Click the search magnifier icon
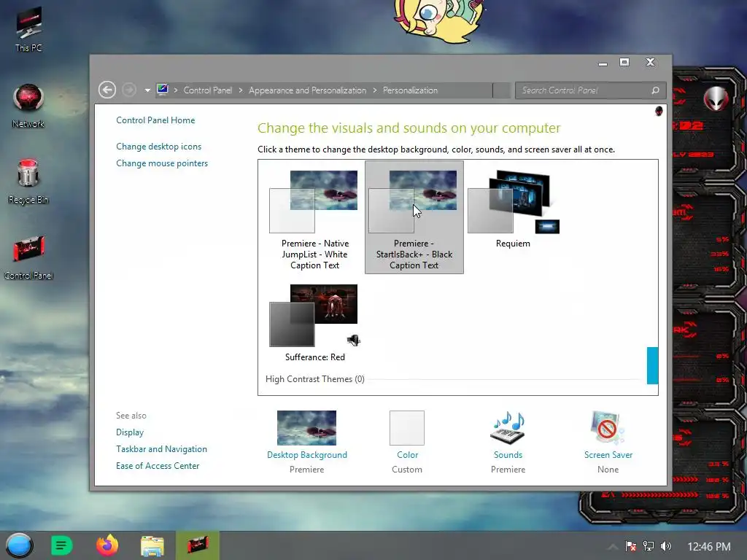This screenshot has height=560, width=747. 656,90
